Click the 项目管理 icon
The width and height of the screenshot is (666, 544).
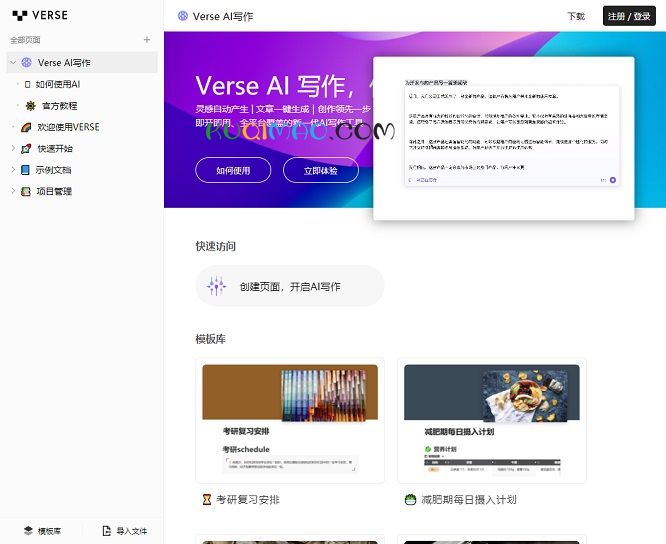click(x=26, y=191)
